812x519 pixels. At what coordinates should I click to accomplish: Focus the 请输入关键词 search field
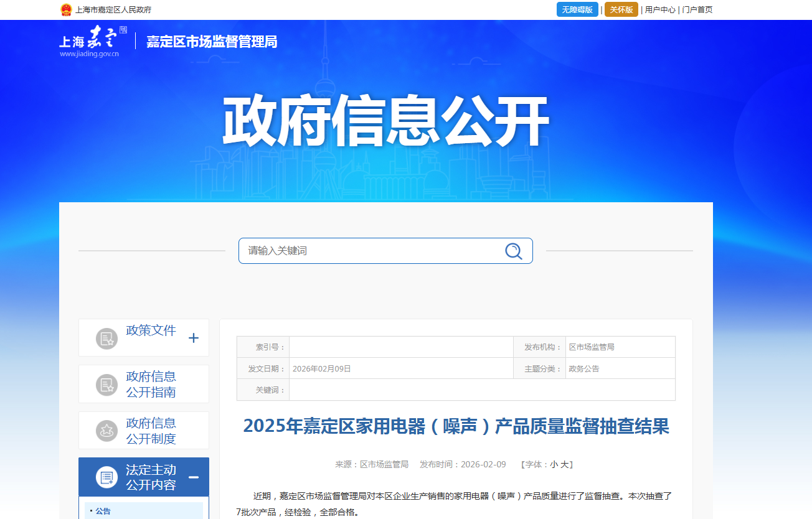point(371,251)
